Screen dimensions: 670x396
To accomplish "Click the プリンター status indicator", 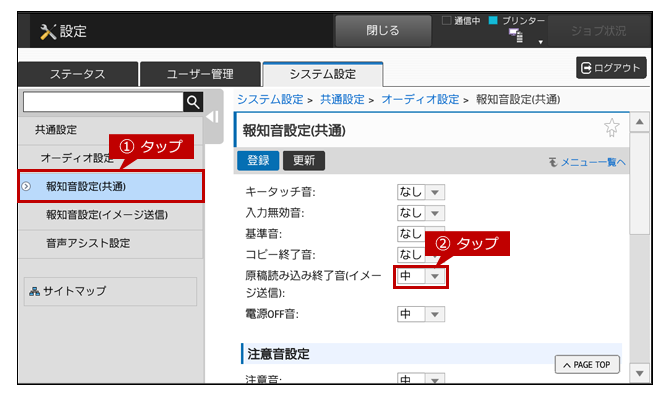I will [x=517, y=21].
